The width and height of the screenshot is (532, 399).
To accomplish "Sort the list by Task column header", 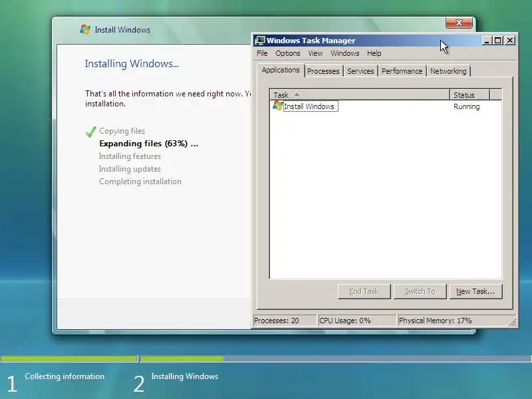I will click(360, 94).
